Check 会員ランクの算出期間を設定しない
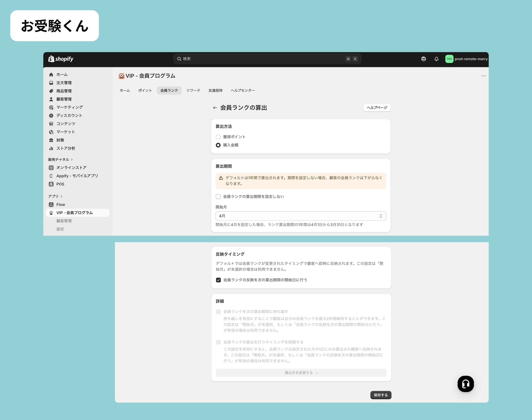532x420 pixels. (x=218, y=197)
